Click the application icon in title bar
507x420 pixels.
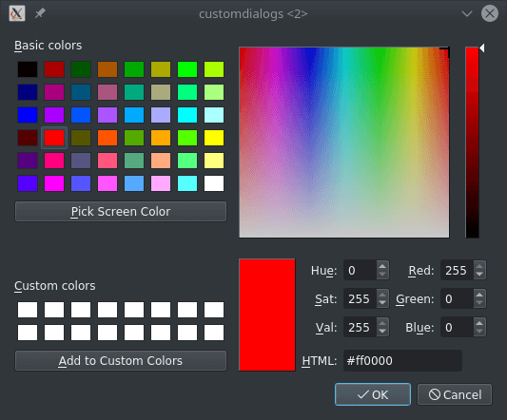pyautogui.click(x=17, y=13)
